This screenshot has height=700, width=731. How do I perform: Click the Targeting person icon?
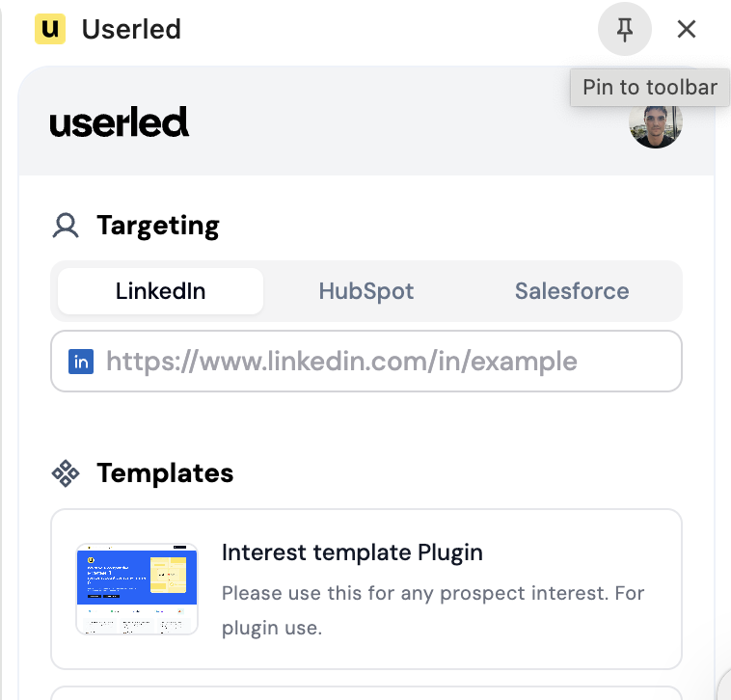66,226
